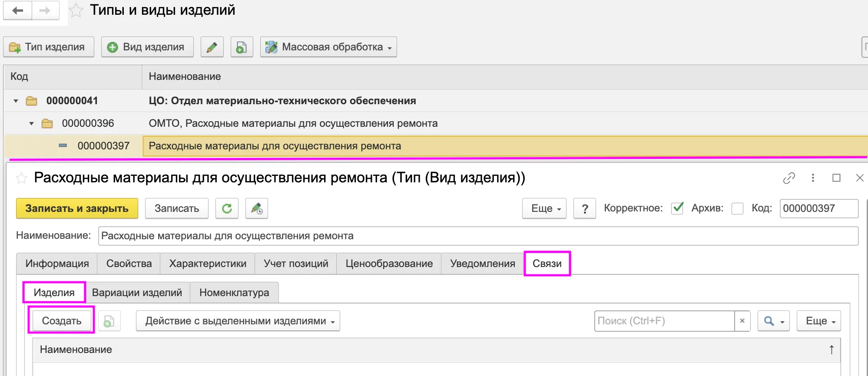Open the Еще dropdown near search field
Viewport: 868px width, 376px height.
point(819,321)
